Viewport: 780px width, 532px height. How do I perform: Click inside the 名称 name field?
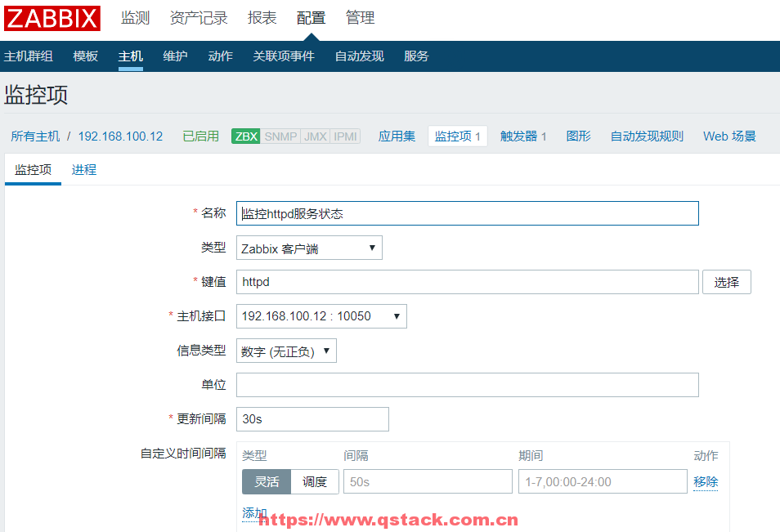(x=466, y=213)
